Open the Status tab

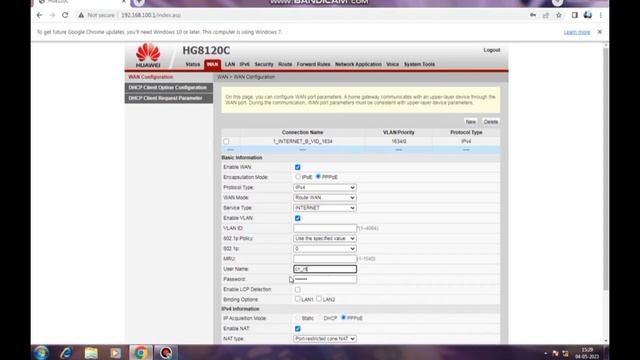193,64
